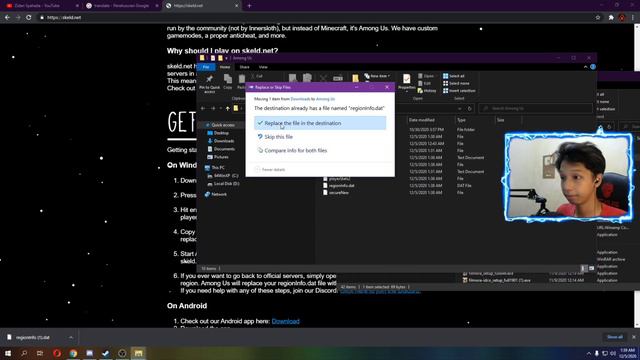This screenshot has height=360, width=640.
Task: Refresh the Explorer address bar
Action: [x=469, y=109]
